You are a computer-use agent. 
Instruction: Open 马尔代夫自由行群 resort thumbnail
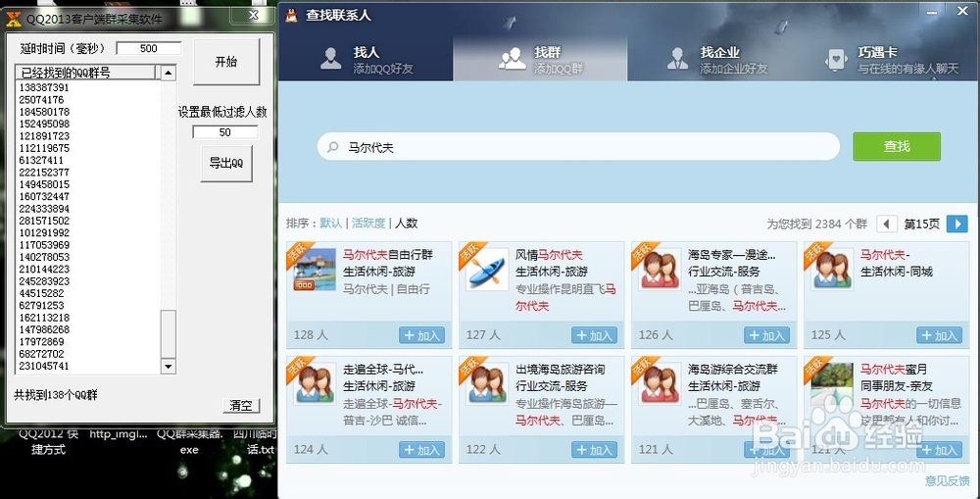pyautogui.click(x=315, y=270)
